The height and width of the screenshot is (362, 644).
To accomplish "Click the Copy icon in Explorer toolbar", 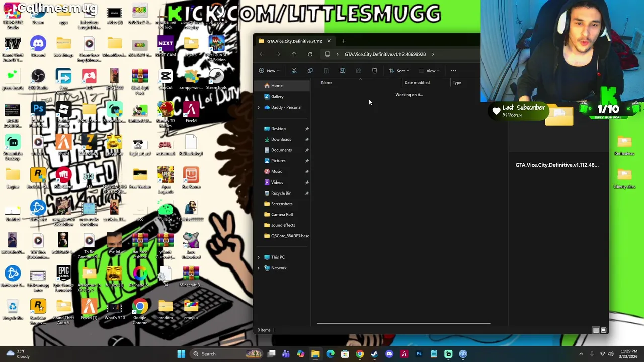I will [310, 71].
